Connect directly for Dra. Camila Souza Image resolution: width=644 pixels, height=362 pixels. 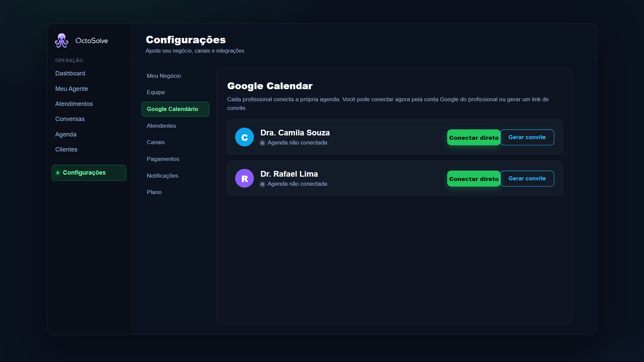(x=474, y=137)
